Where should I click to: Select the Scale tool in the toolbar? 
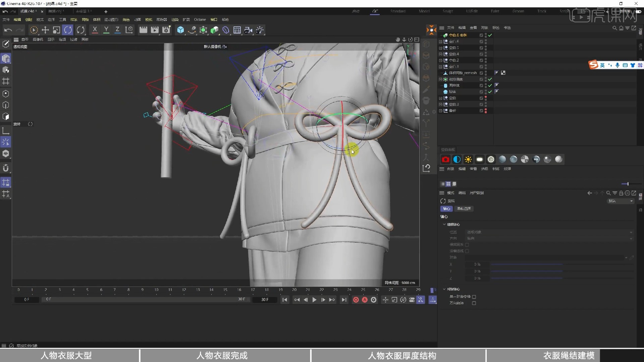pos(56,30)
